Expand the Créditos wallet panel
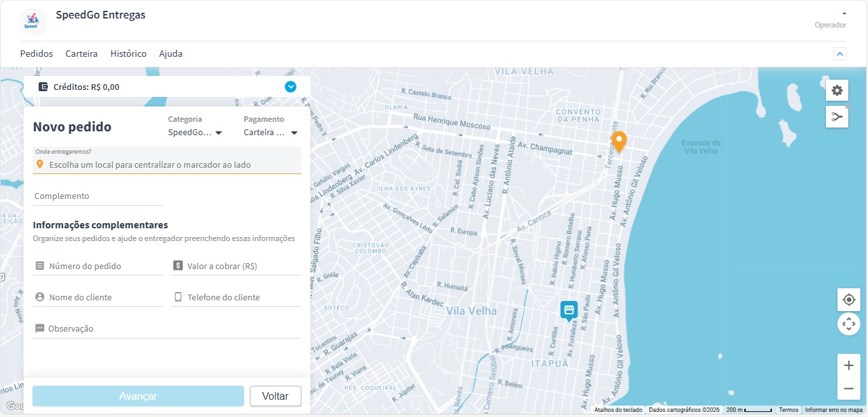The width and height of the screenshot is (868, 417). pyautogui.click(x=291, y=87)
